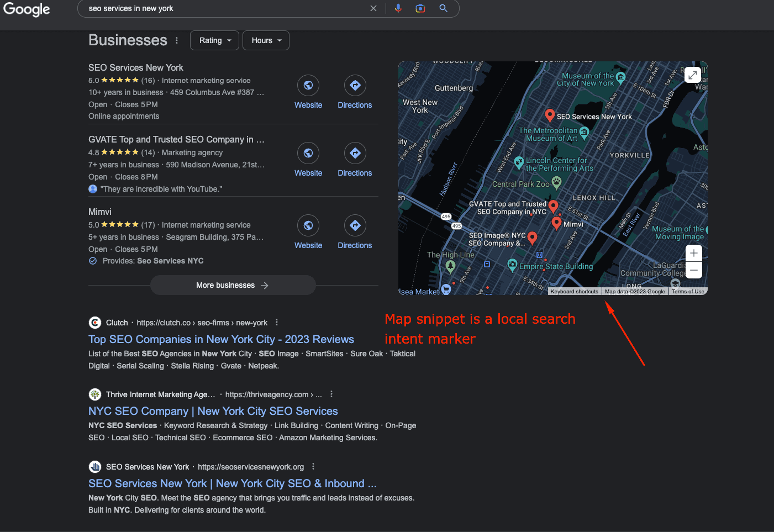Open Google Lens image search
Image resolution: width=774 pixels, height=532 pixels.
420,8
